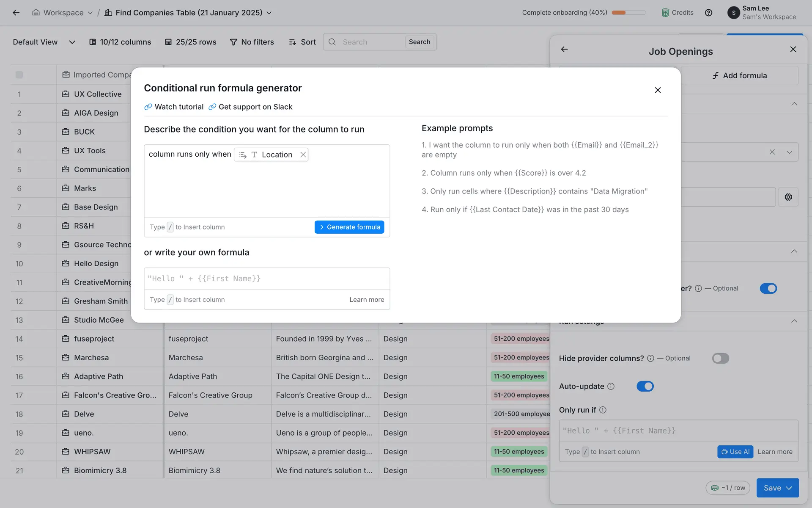812x508 pixels.
Task: Open the help question mark icon
Action: [x=708, y=13]
